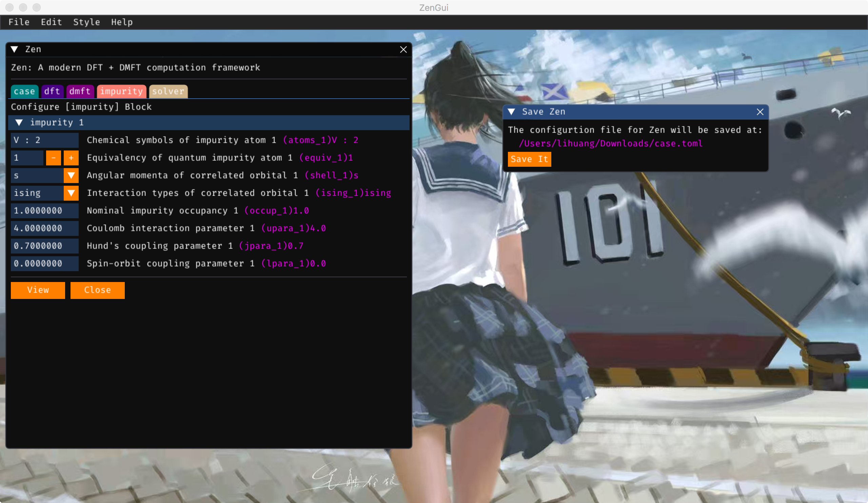Open the Edit menu
The width and height of the screenshot is (868, 503).
pyautogui.click(x=51, y=22)
